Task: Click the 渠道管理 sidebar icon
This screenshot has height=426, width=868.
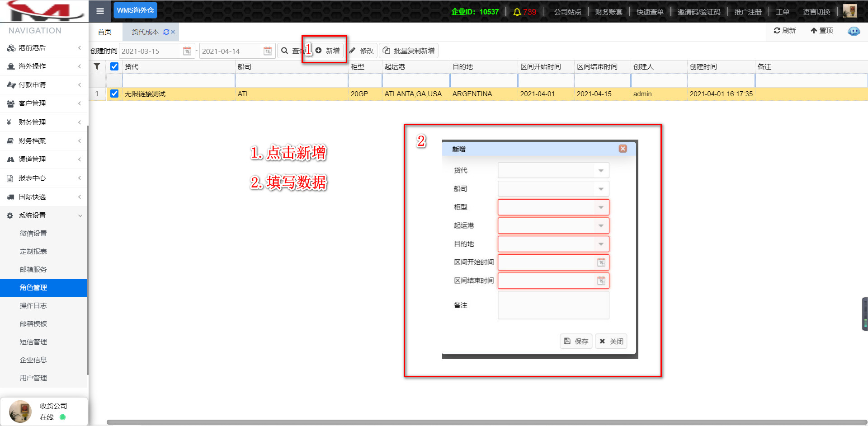Action: click(x=10, y=159)
